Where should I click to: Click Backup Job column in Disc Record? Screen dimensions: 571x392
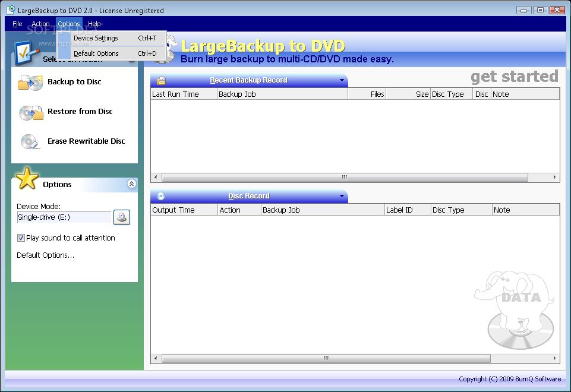[323, 210]
